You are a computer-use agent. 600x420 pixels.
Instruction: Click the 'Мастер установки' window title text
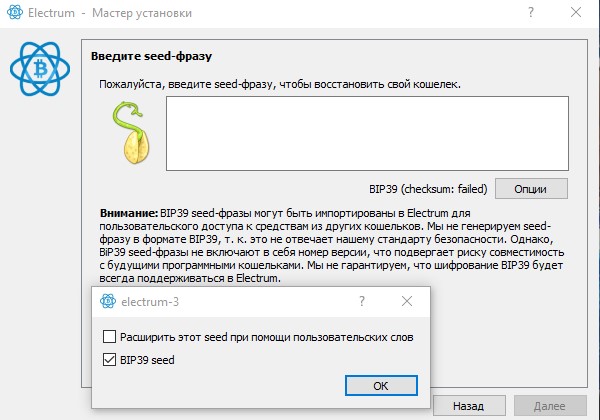(142, 13)
